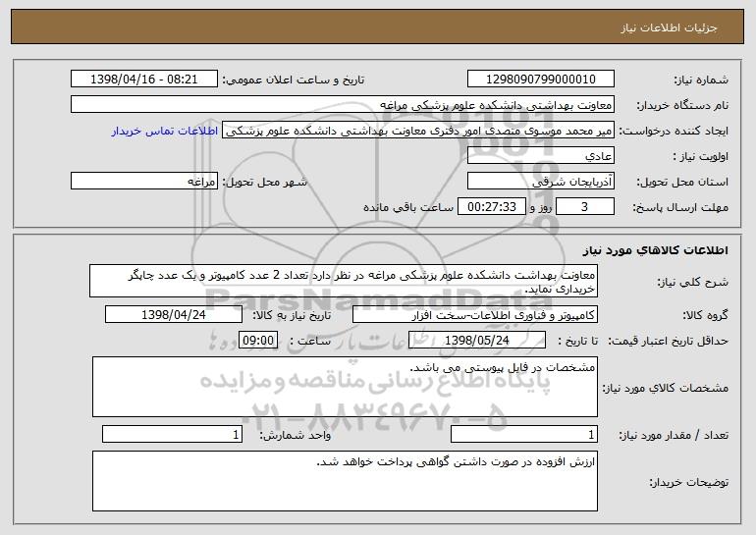Open the buyer contact info link اطلاعات تماس خریدار
This screenshot has width=756, height=535.
165,132
